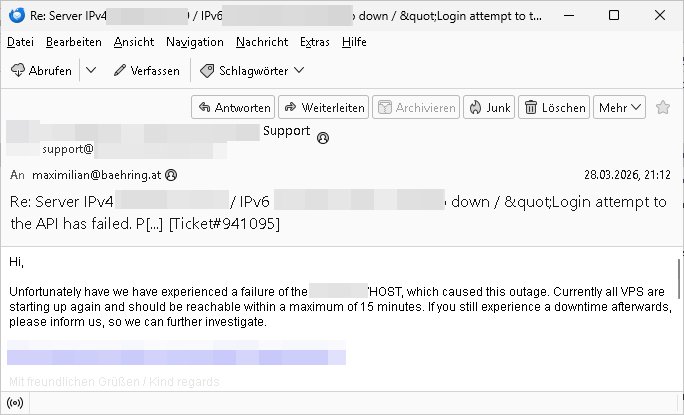Screen dimensions: 684x415
Task: Click the Löschen delete button
Action: point(554,107)
